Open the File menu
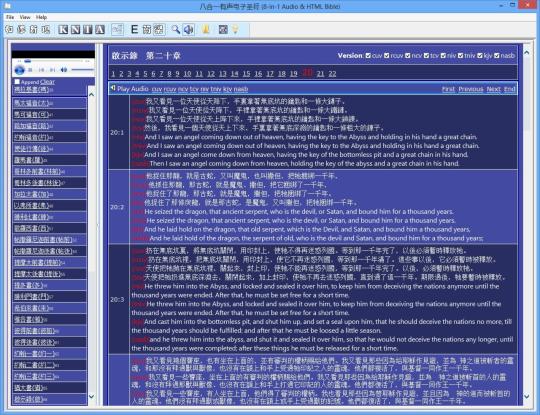 [10, 17]
